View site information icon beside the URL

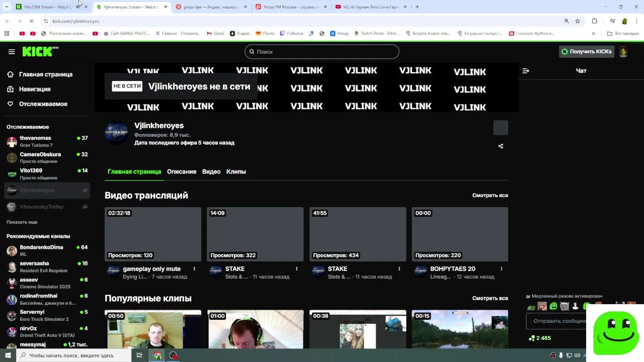click(46, 21)
